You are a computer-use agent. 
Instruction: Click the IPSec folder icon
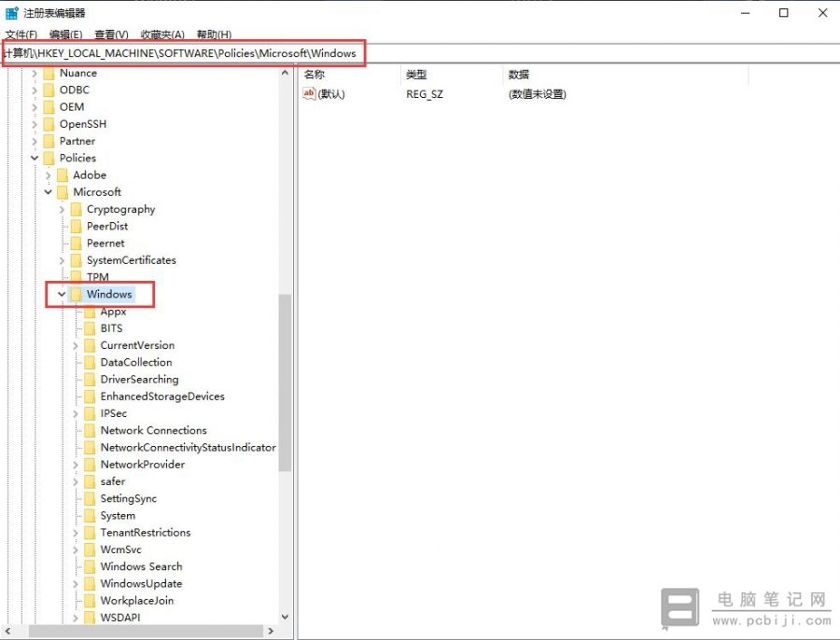tap(90, 413)
